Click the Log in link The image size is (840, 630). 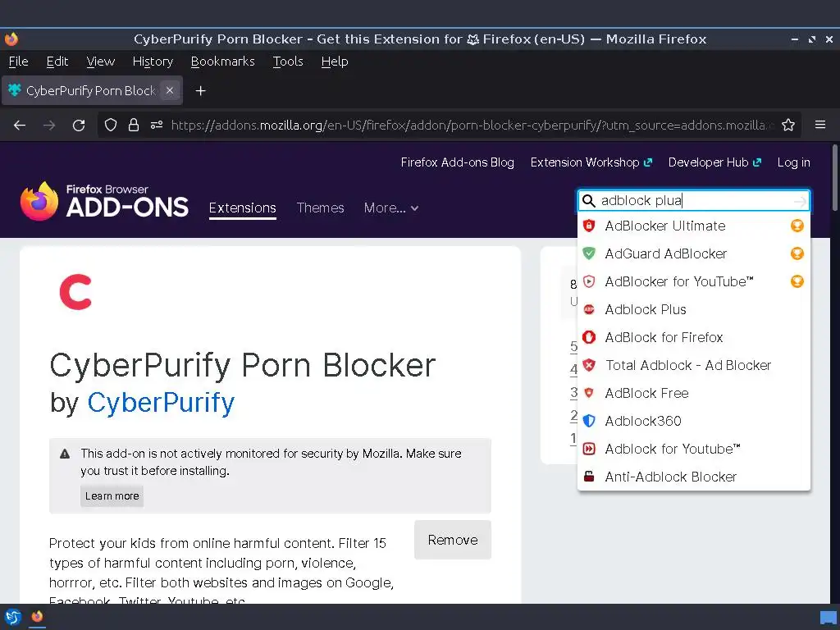pos(793,162)
